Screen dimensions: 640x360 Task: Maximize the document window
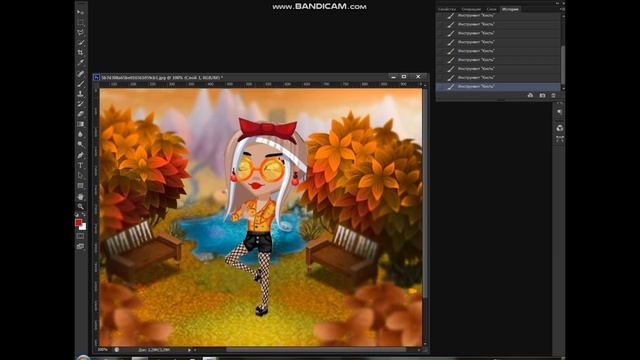(404, 77)
